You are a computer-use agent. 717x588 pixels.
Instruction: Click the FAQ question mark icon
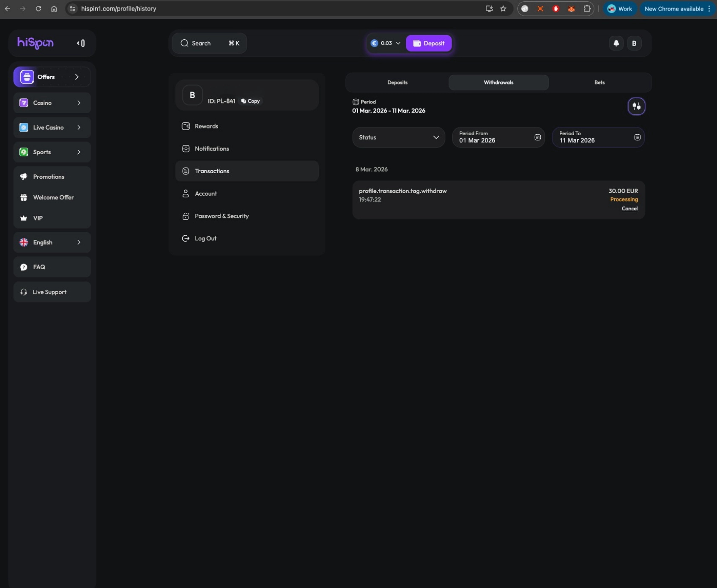pos(24,267)
